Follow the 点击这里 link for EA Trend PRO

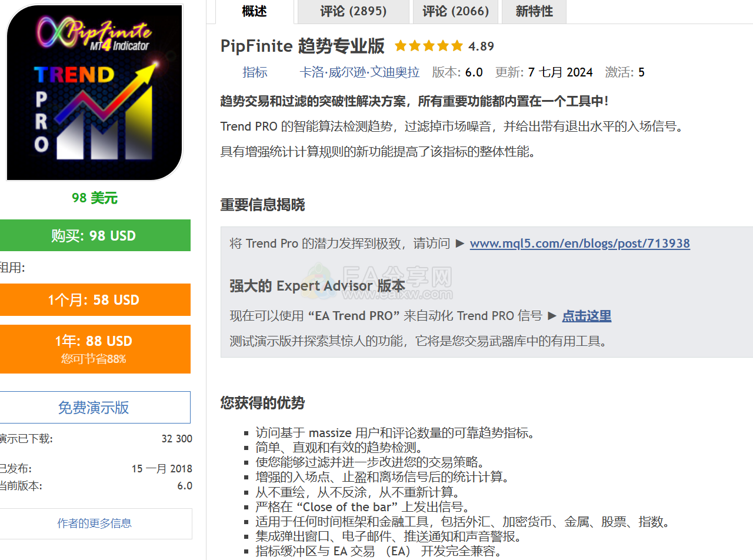pos(587,316)
